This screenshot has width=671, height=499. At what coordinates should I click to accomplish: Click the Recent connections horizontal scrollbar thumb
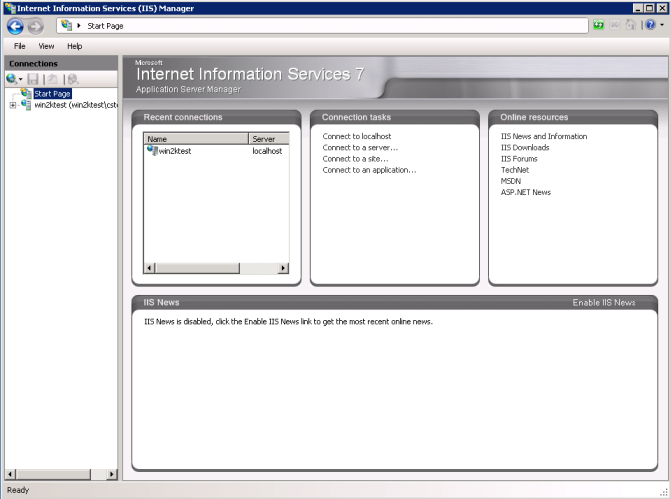[x=197, y=268]
